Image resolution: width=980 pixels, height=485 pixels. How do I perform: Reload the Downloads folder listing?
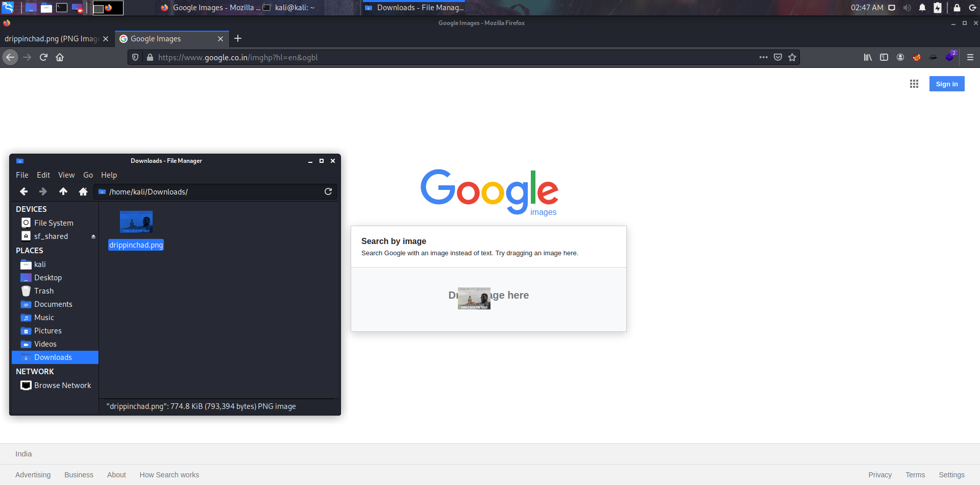point(328,191)
